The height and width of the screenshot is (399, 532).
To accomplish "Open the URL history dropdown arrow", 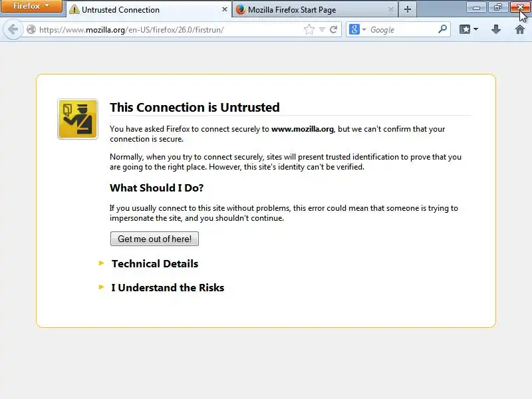I will coord(323,29).
